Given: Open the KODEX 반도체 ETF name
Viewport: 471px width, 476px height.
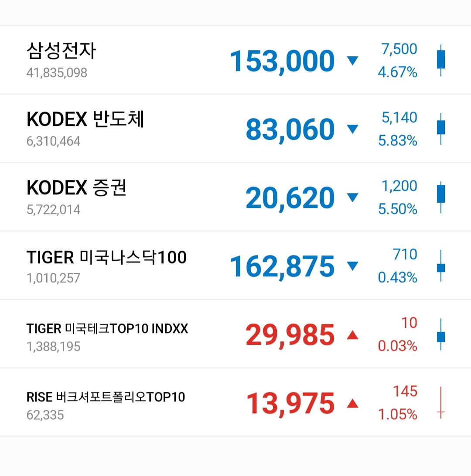Looking at the screenshot, I should click(85, 119).
